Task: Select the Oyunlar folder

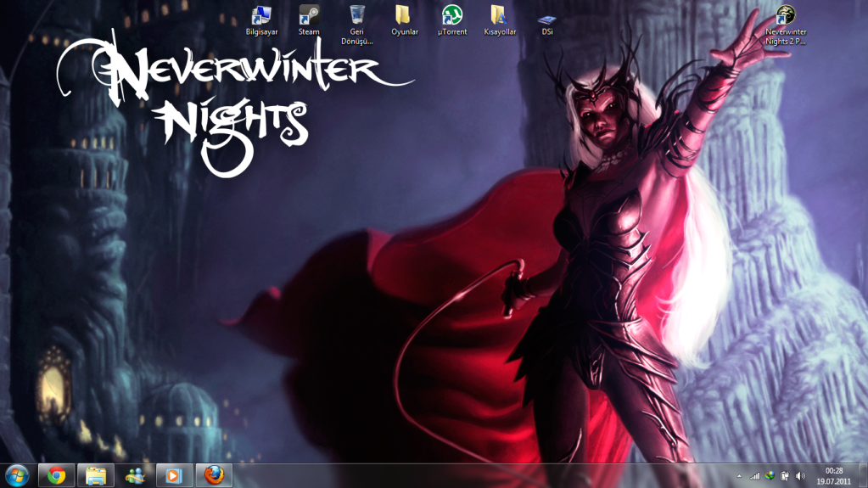Action: point(404,16)
